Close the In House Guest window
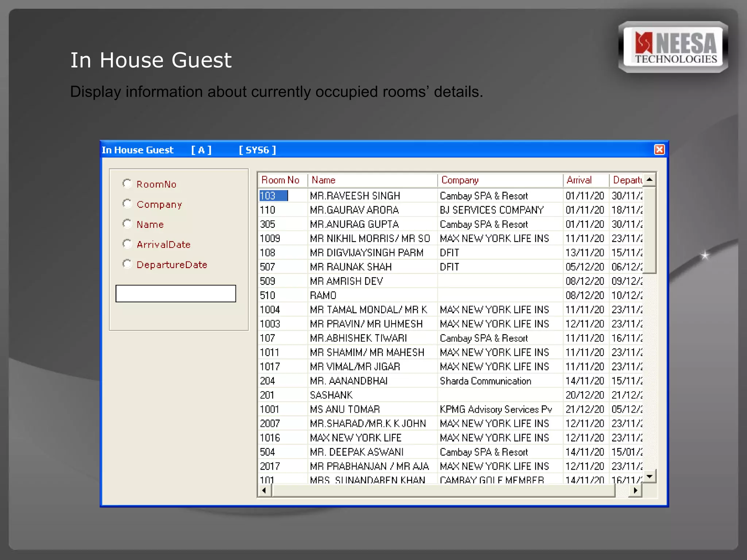Viewport: 747px width, 560px height. [659, 149]
